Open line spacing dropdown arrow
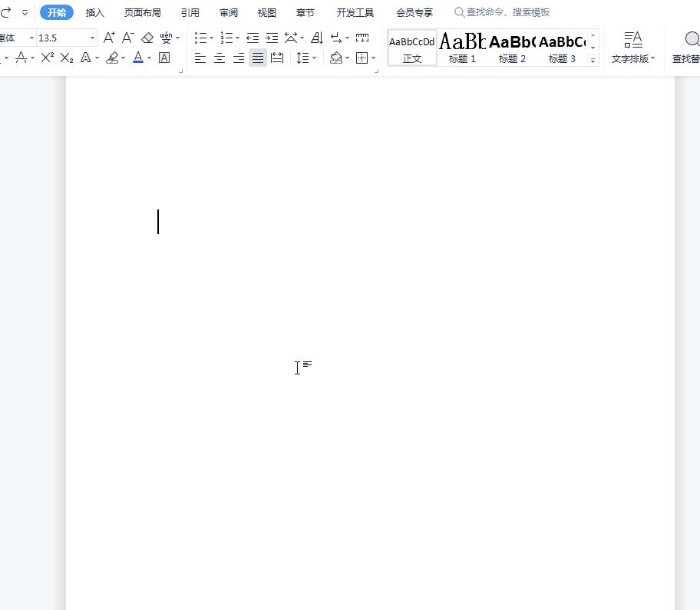This screenshot has height=610, width=700. pyautogui.click(x=314, y=58)
